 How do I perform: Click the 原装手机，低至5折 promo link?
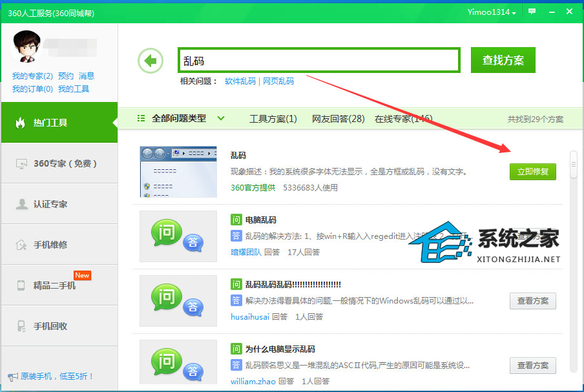pyautogui.click(x=57, y=377)
